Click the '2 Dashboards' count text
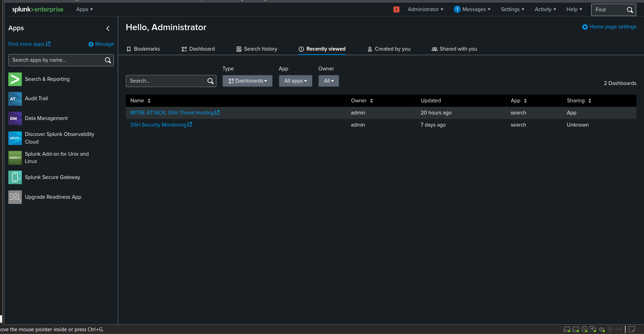Viewport: 644px width, 334px height. pyautogui.click(x=620, y=83)
